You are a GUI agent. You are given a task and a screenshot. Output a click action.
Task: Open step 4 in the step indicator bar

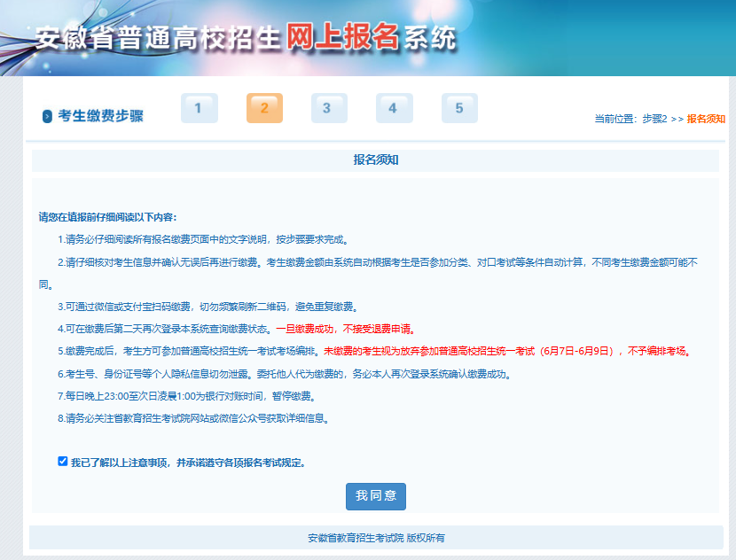click(x=393, y=108)
